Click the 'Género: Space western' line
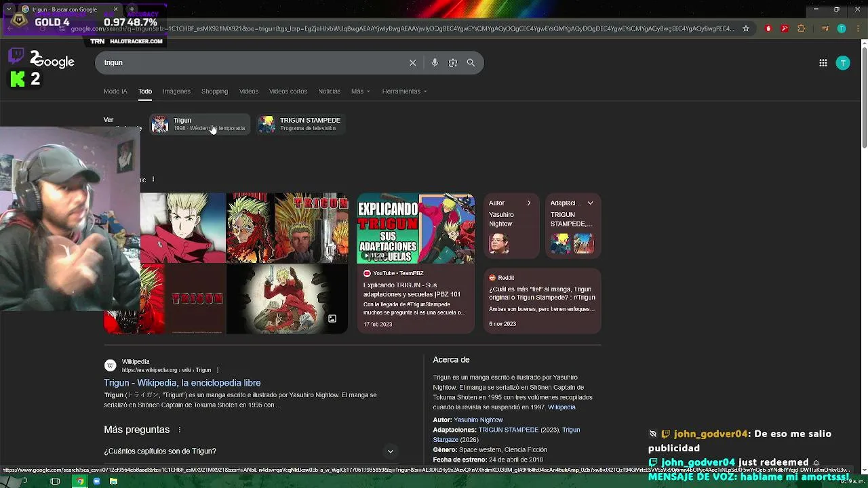 490,450
